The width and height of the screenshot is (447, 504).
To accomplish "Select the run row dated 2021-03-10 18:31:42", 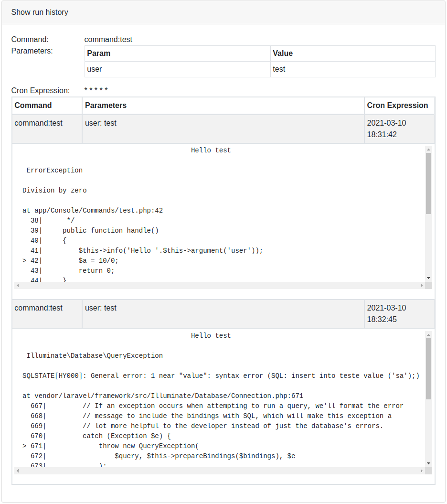I will pyautogui.click(x=223, y=129).
